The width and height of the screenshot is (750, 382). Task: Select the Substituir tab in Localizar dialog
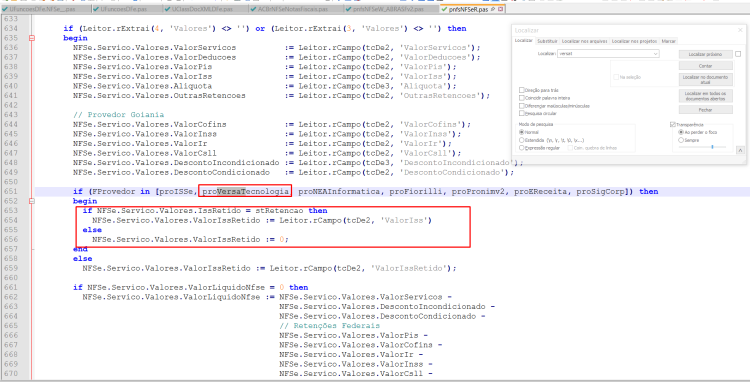[547, 41]
